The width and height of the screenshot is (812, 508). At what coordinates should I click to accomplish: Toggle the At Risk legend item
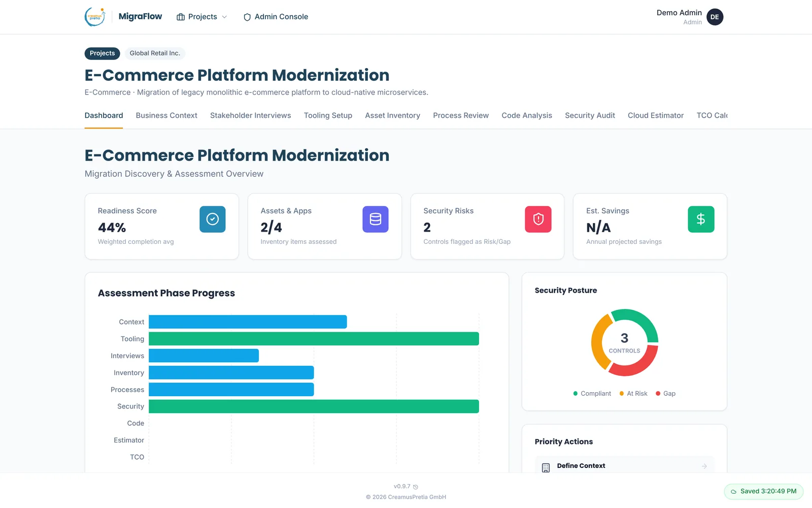pyautogui.click(x=633, y=394)
